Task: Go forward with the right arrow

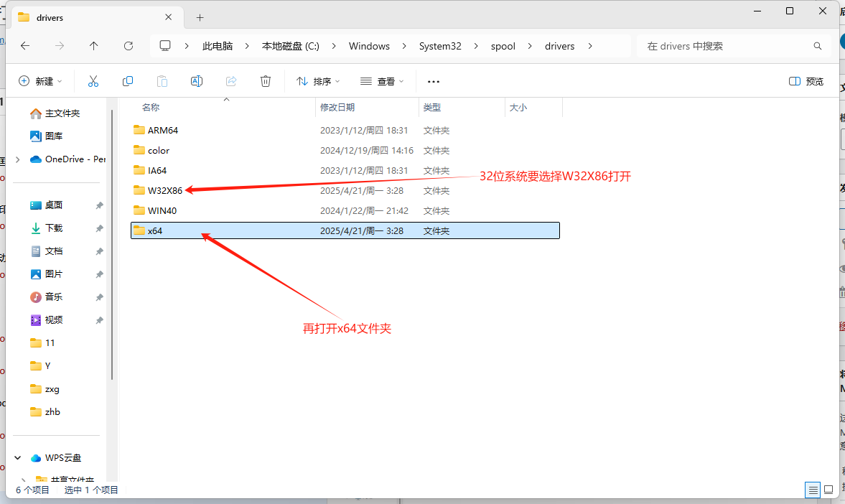Action: coord(60,46)
